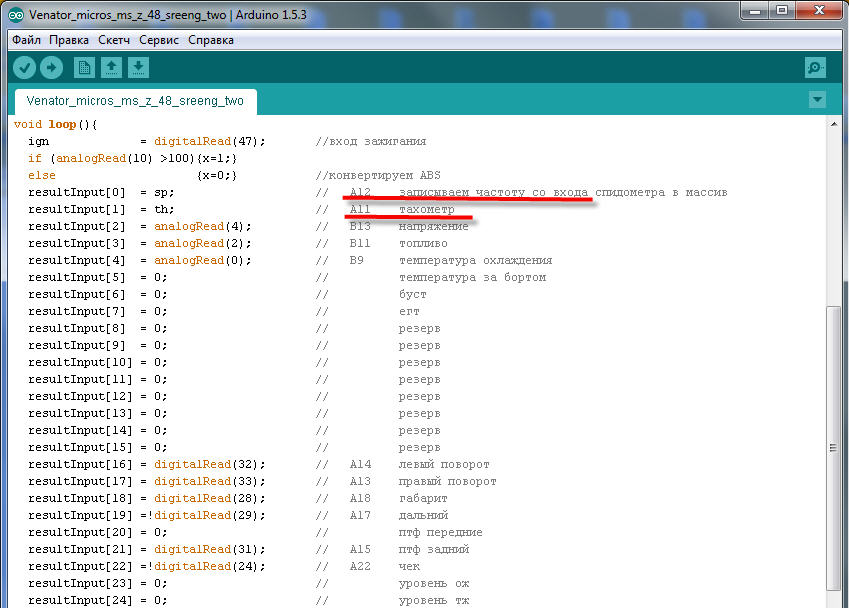Create a new sketch with New icon
The width and height of the screenshot is (849, 608).
[x=85, y=67]
